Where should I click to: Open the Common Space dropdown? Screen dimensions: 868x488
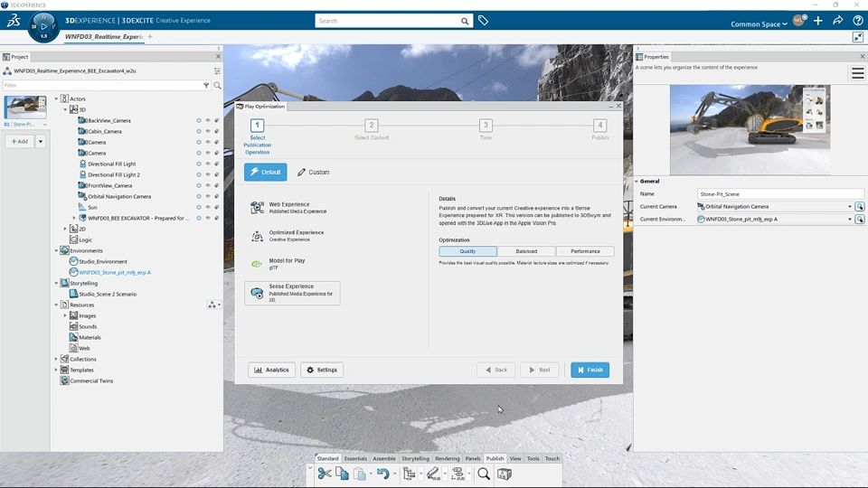[x=759, y=23]
